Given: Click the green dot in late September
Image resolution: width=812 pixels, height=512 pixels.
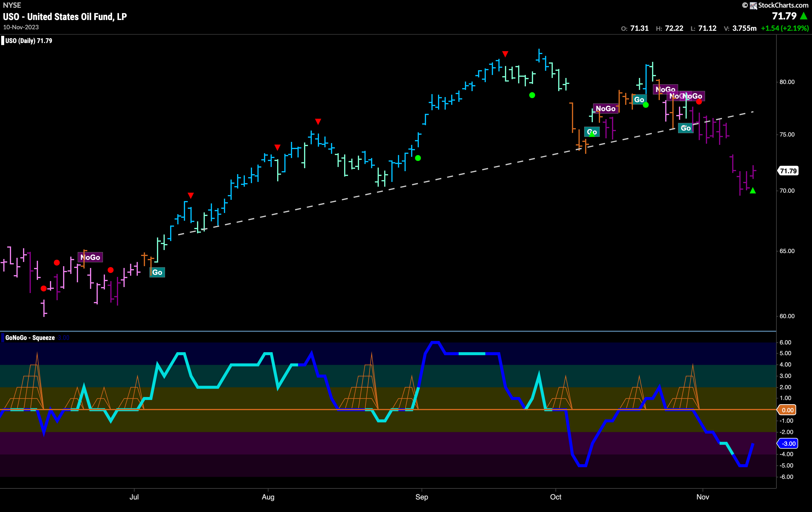Looking at the screenshot, I should pyautogui.click(x=532, y=95).
